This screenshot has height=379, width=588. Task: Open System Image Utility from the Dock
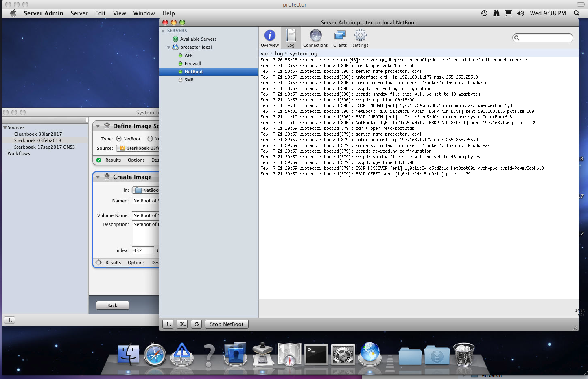pyautogui.click(x=262, y=355)
